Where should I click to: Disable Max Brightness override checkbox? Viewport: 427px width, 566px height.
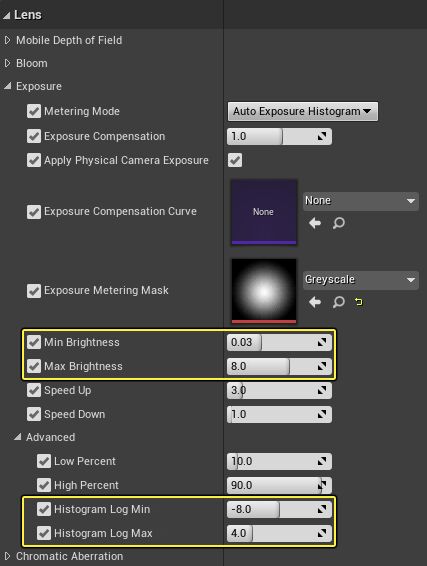pyautogui.click(x=34, y=366)
